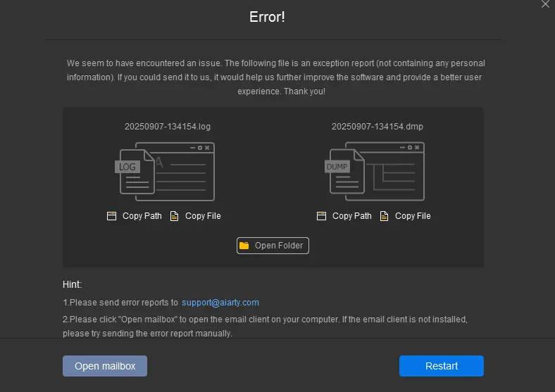Close the Error dialog with the X

[545, 4]
